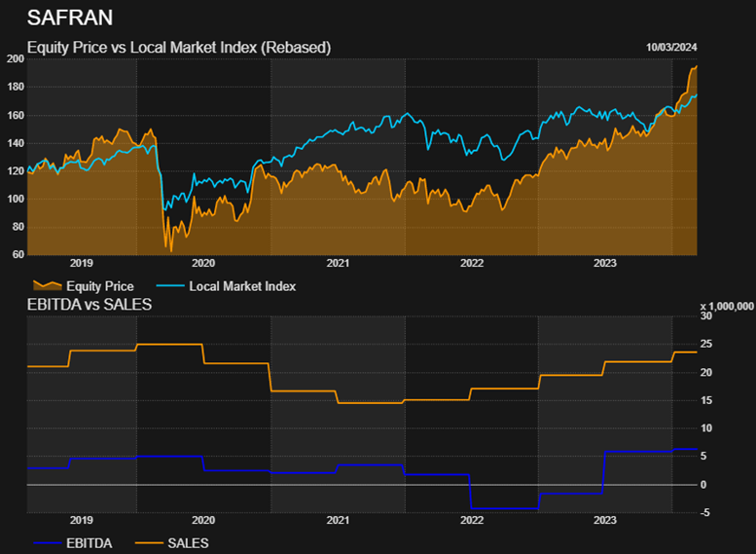Click the 30 label on EBITDA chart axis
Viewport: 756px width, 554px height.
(706, 316)
